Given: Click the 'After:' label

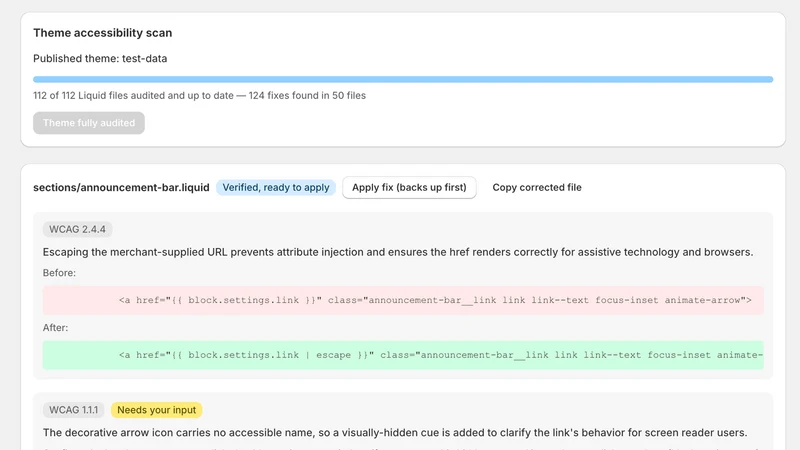Looking at the screenshot, I should (55, 328).
